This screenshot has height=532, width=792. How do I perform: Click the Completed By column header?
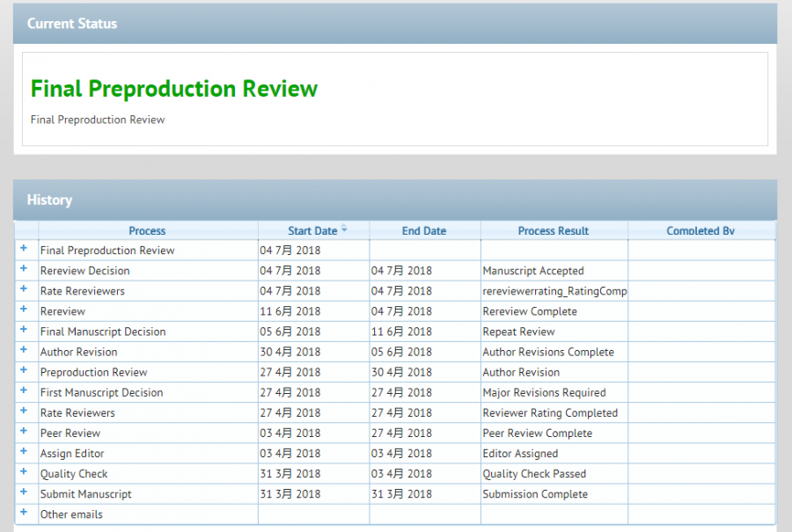pos(700,230)
